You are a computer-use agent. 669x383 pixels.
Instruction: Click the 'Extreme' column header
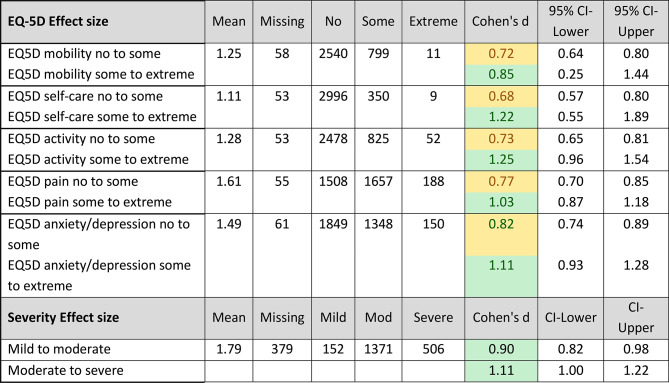[433, 22]
